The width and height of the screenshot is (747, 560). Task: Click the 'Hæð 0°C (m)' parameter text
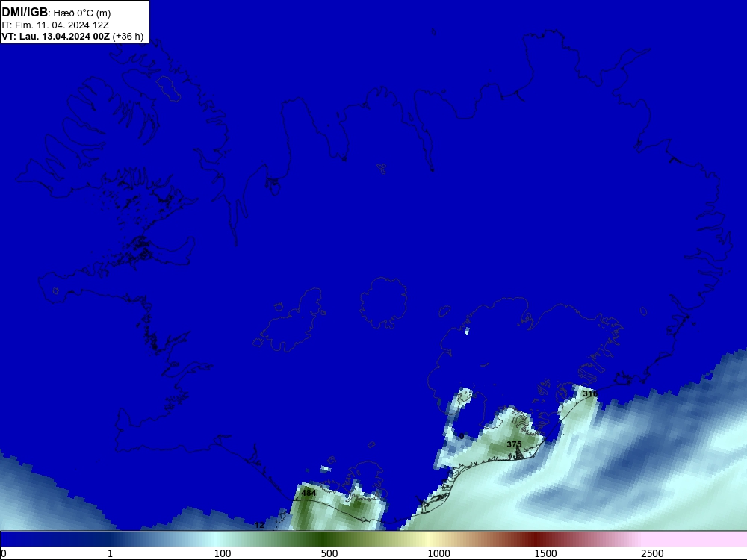pos(82,13)
